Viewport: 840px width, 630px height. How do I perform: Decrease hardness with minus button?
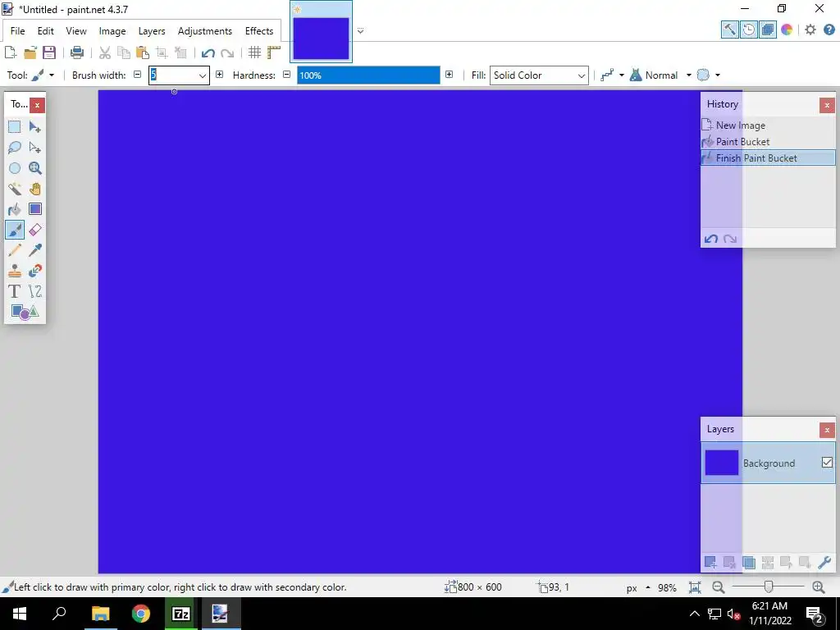click(x=286, y=75)
